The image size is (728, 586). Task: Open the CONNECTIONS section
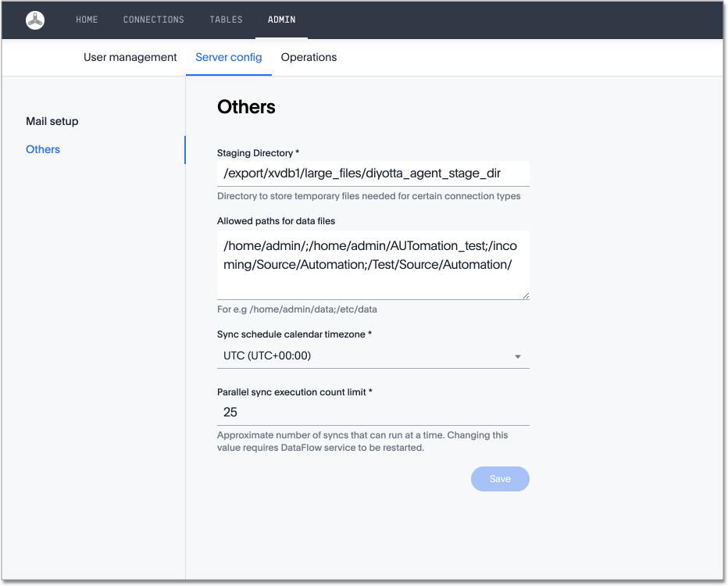coord(154,20)
